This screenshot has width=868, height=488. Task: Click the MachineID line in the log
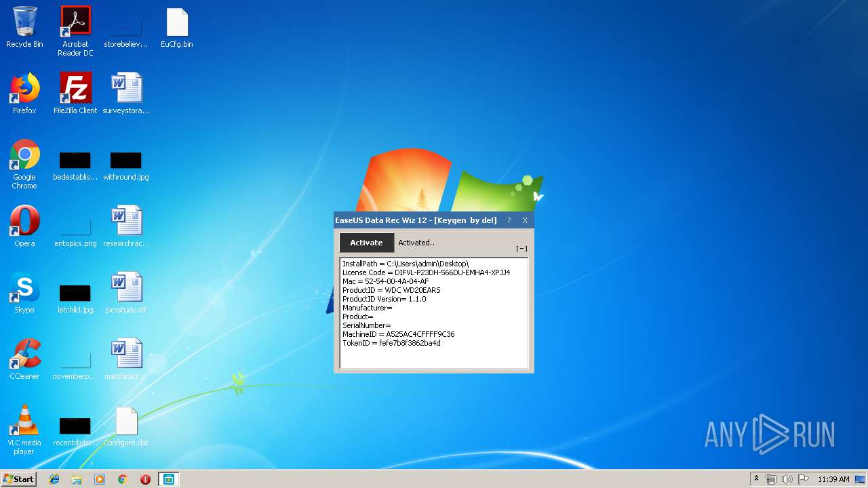point(398,334)
